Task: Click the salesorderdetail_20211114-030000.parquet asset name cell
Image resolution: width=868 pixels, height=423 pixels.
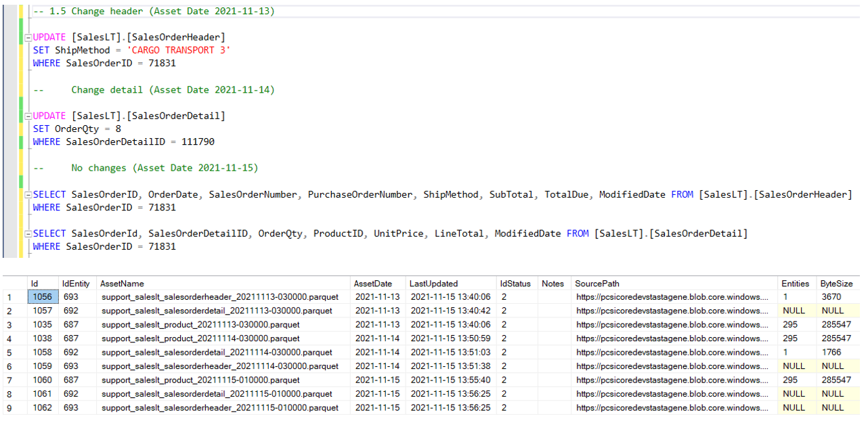Action: [x=217, y=353]
